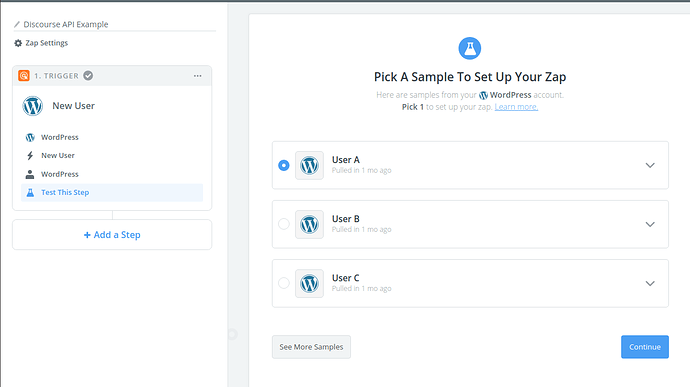The image size is (690, 387).
Task: Expand the User A sample details chevron
Action: pyautogui.click(x=650, y=166)
